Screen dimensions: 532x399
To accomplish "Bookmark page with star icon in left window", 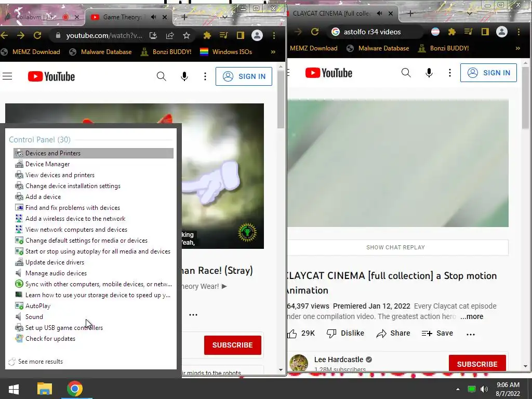I will pyautogui.click(x=187, y=35).
